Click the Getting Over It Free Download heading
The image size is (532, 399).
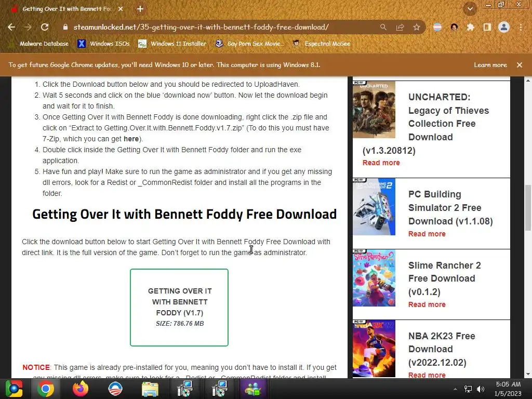point(184,214)
